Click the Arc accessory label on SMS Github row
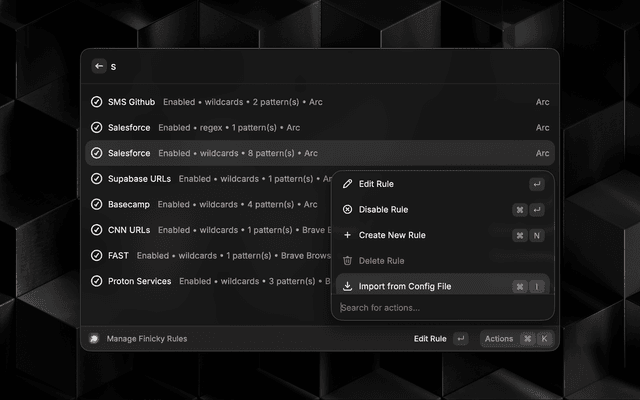The image size is (640, 400). tap(542, 102)
